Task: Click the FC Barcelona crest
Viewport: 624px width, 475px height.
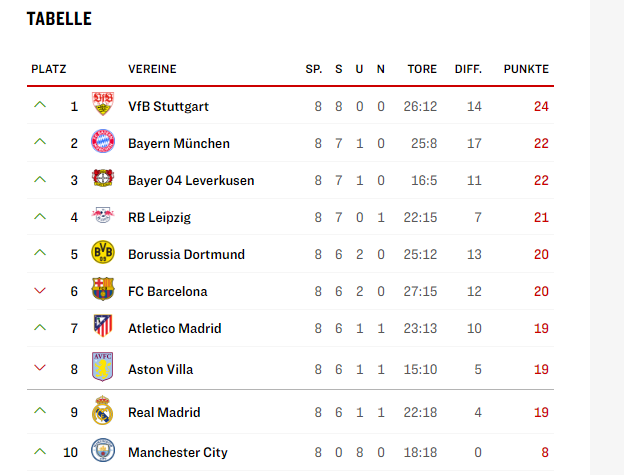Action: click(x=103, y=291)
